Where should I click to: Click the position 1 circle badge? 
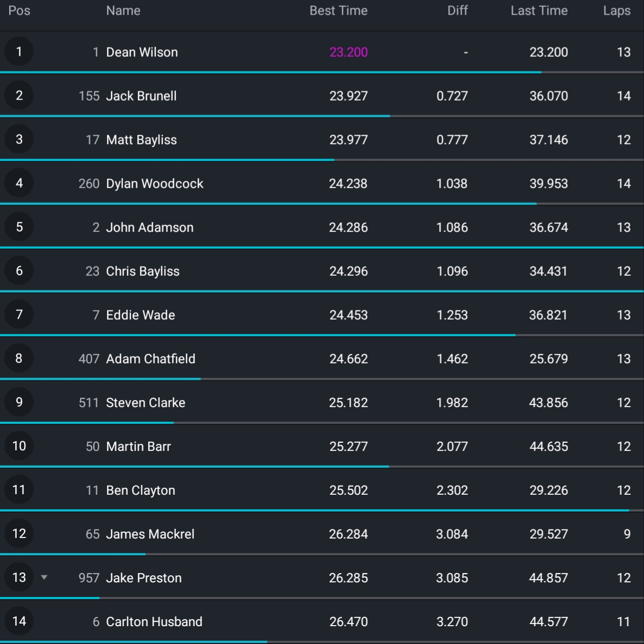pyautogui.click(x=19, y=52)
